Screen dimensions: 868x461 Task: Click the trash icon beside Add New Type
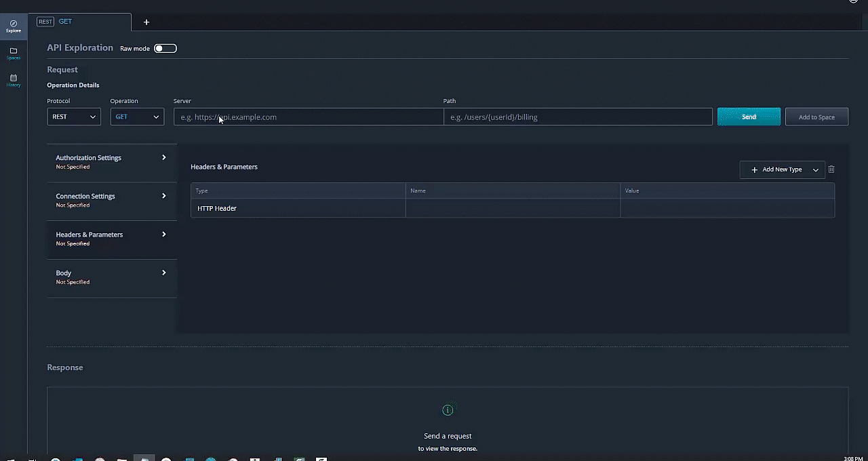(x=831, y=169)
